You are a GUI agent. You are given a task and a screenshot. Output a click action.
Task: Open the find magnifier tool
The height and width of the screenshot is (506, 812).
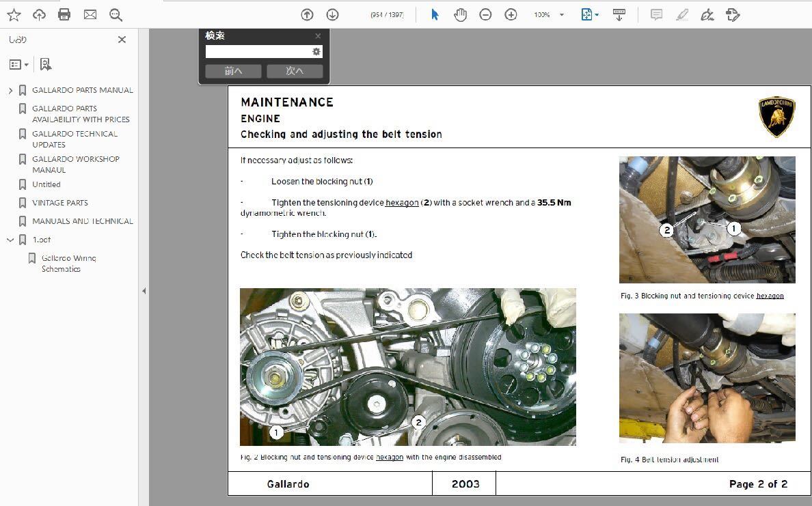tap(116, 15)
